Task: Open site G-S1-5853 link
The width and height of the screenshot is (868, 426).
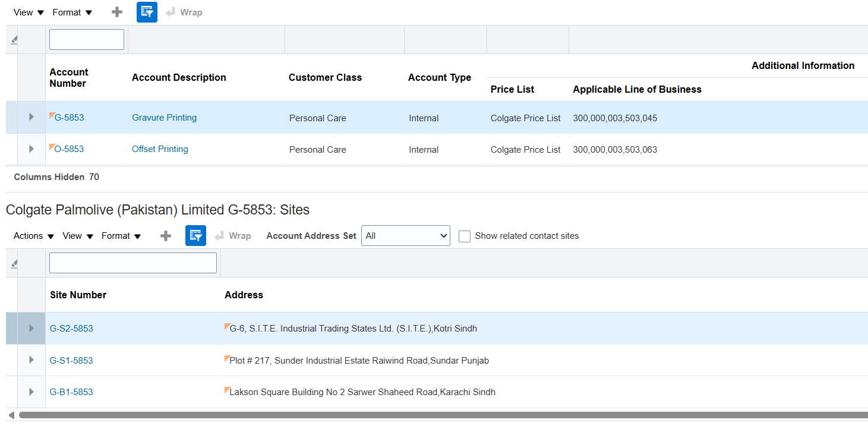Action: pos(71,361)
